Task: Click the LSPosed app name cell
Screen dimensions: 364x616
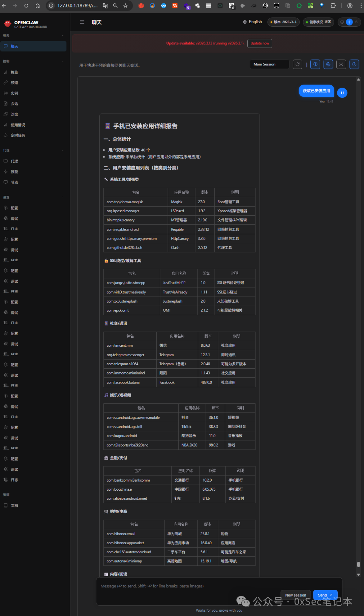Action: coord(181,211)
